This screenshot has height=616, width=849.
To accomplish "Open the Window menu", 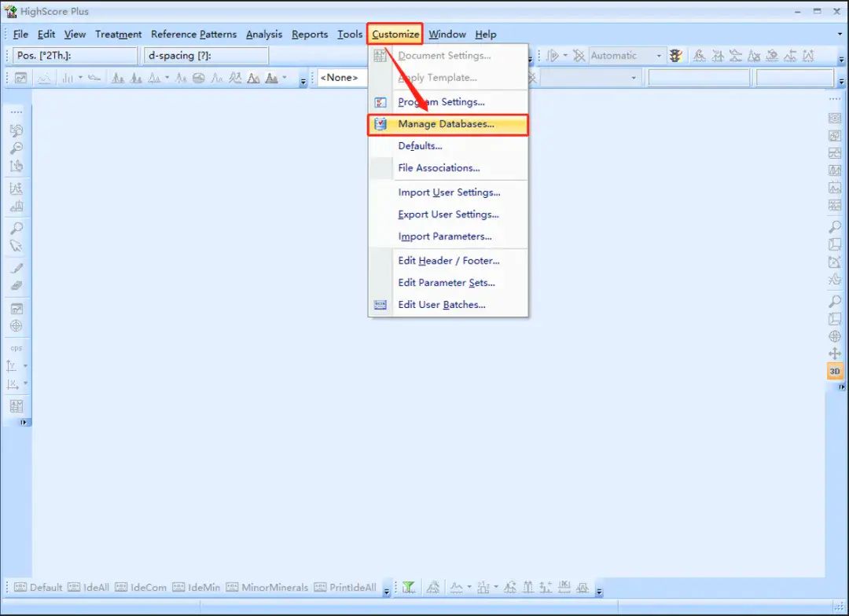I will (447, 34).
